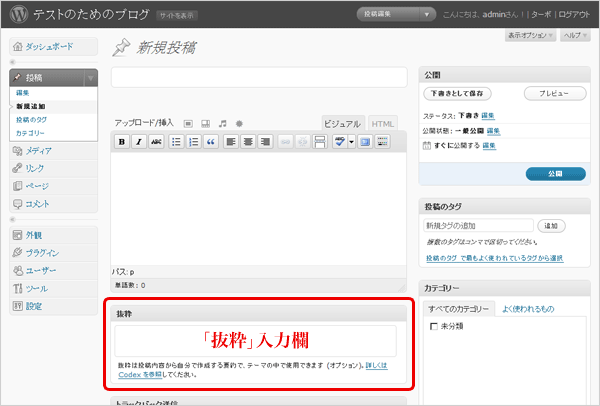Select カテゴリー in sidebar submenu
Screen dimensions: 600x406
30,133
